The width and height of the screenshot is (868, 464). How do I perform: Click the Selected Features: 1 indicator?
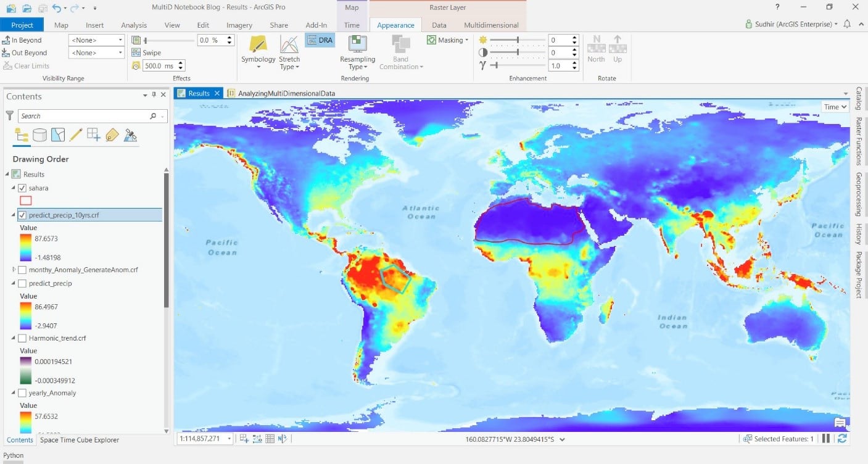pos(779,438)
